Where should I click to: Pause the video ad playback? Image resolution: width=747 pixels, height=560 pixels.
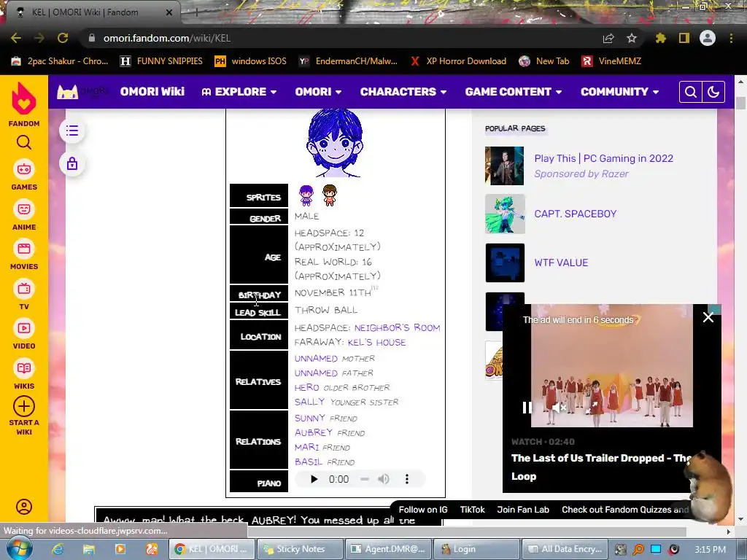[527, 408]
